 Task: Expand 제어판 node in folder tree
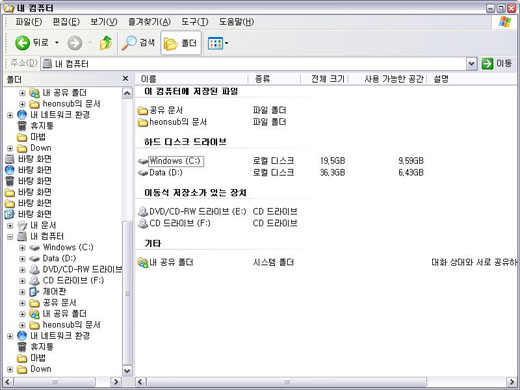[22, 292]
